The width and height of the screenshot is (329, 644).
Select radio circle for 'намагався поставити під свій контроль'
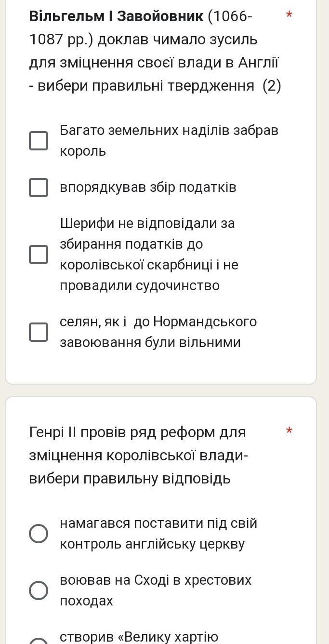39,534
